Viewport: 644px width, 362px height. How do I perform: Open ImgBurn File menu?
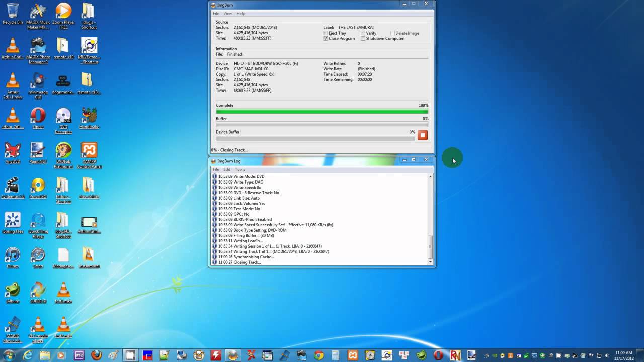pos(216,13)
